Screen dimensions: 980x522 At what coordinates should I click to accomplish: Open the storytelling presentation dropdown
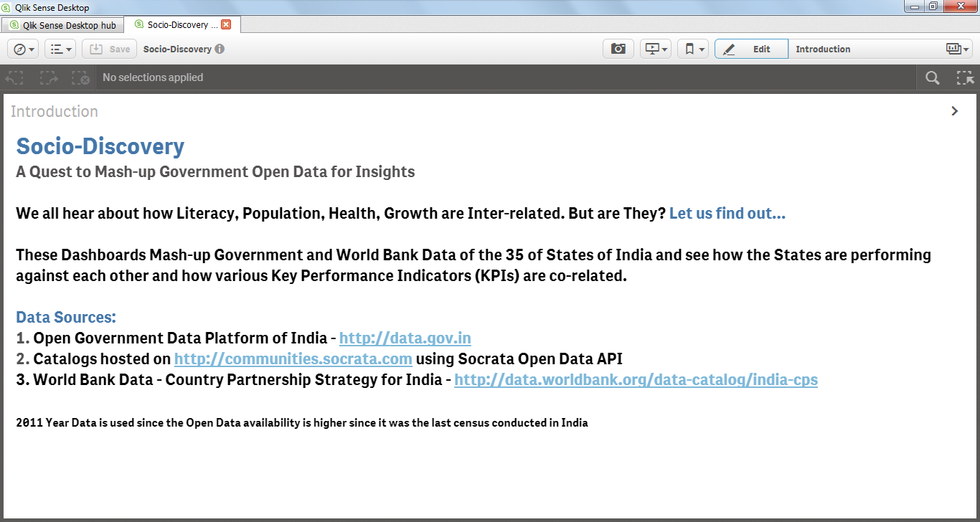(656, 49)
